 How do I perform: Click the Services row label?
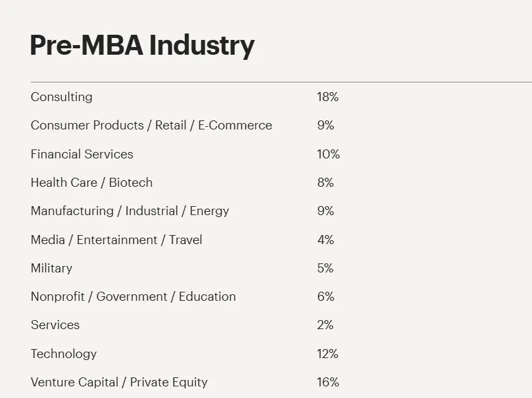pos(55,325)
